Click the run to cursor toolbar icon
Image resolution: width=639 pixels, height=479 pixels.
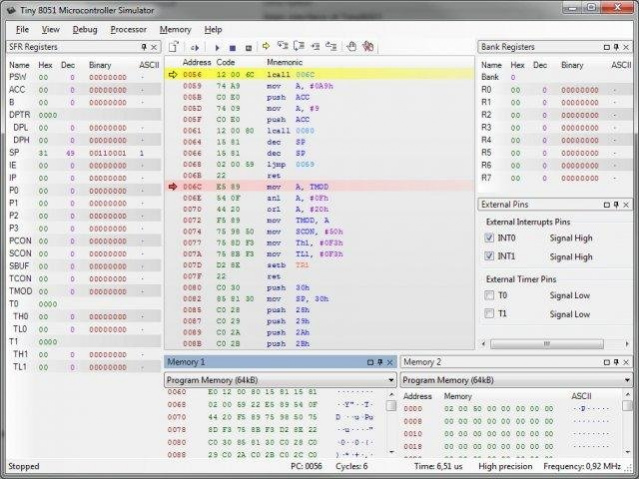pyautogui.click(x=331, y=46)
